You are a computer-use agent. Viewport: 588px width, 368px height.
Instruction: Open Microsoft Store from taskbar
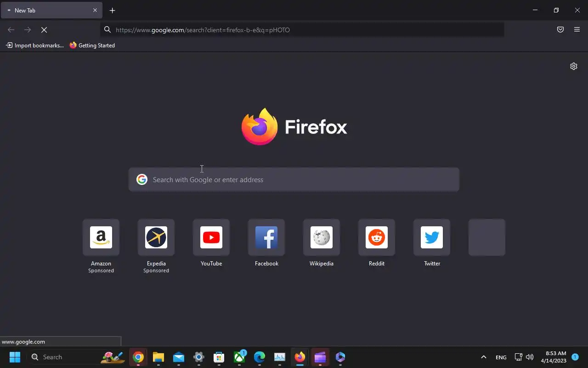tap(219, 357)
